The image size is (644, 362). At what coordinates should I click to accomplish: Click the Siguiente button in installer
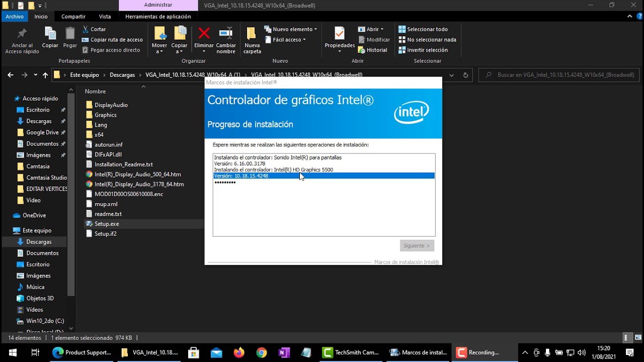tap(417, 246)
